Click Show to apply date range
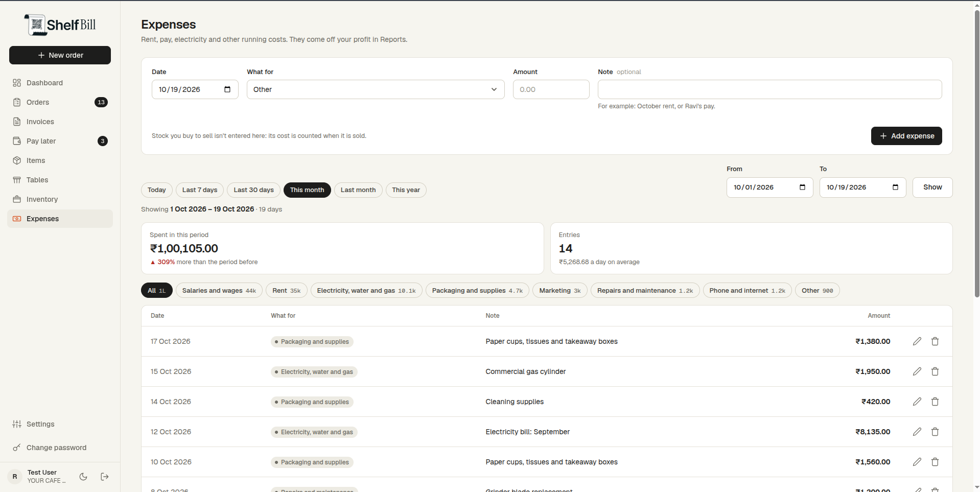This screenshot has width=980, height=492. tap(932, 187)
